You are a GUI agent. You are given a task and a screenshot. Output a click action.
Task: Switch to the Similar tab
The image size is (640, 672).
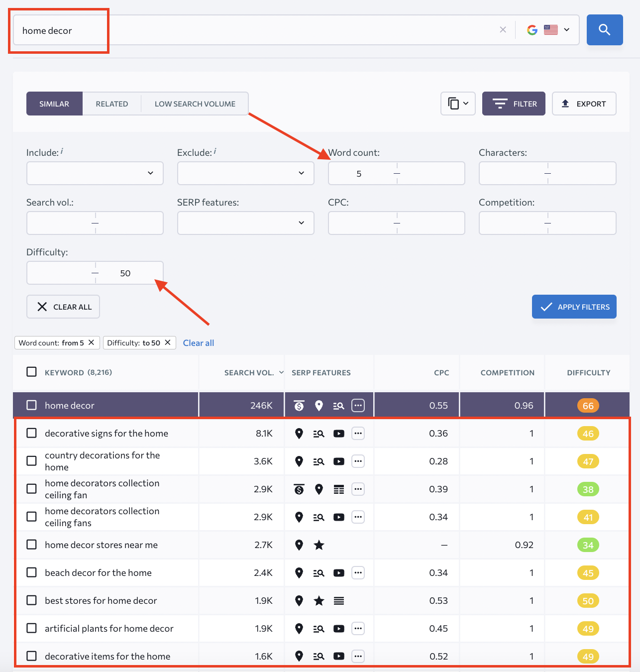point(54,104)
